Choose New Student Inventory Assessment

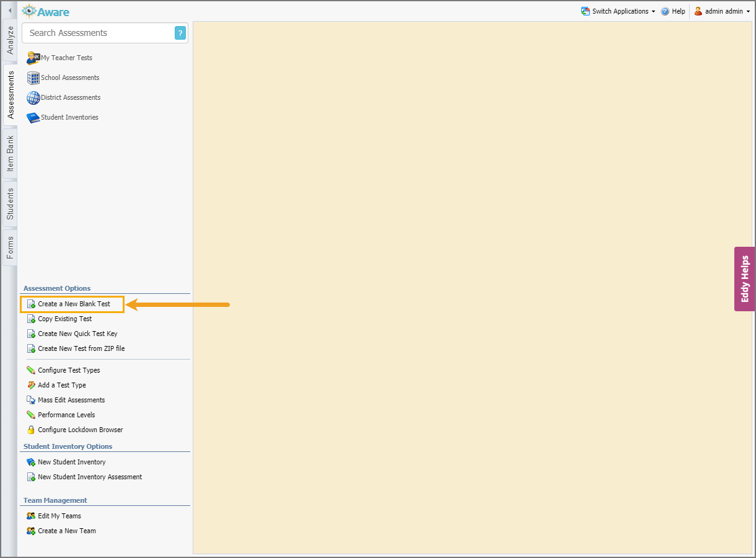point(90,477)
